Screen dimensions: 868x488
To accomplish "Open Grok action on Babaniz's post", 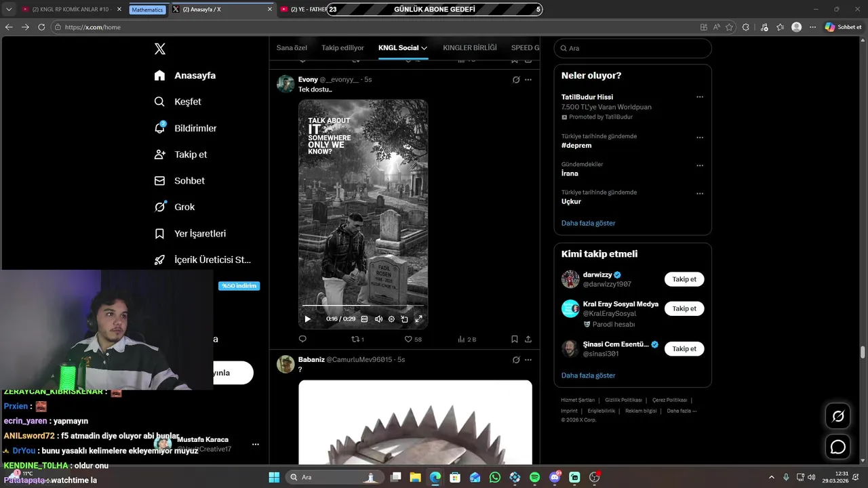I will tap(516, 359).
